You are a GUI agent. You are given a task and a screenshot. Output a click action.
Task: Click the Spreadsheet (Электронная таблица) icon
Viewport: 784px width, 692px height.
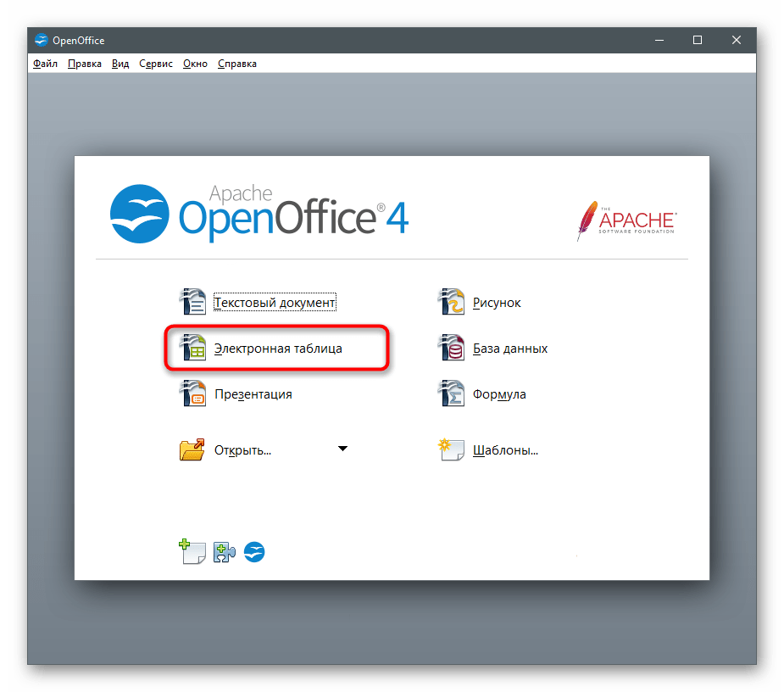coord(192,348)
